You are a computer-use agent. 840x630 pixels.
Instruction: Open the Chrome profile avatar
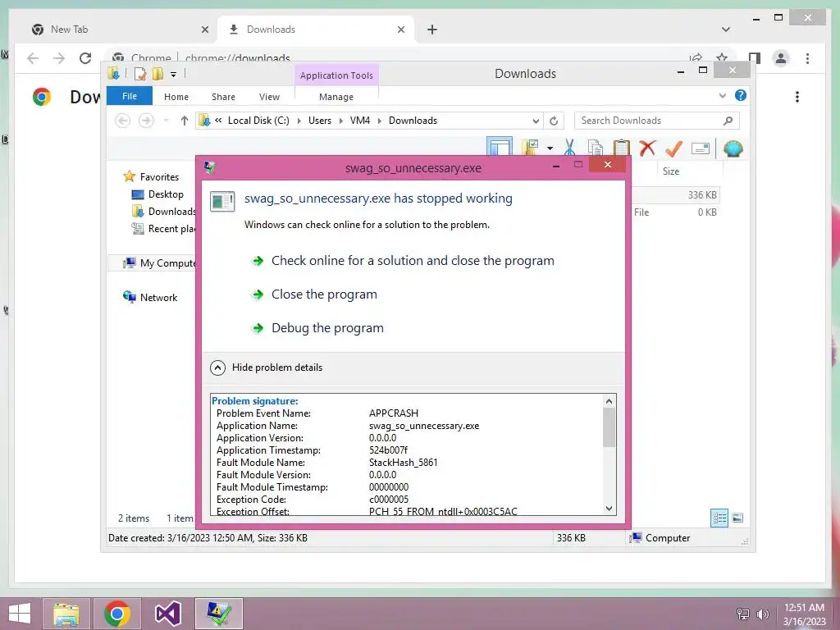781,58
